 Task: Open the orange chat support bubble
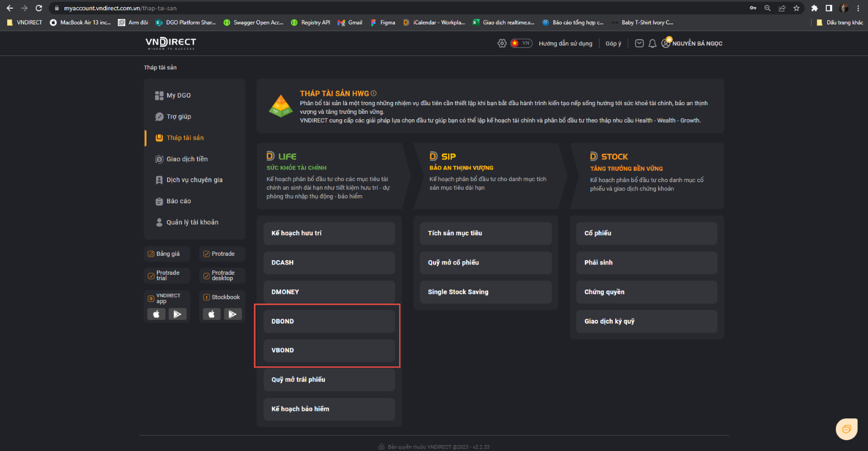click(x=846, y=429)
